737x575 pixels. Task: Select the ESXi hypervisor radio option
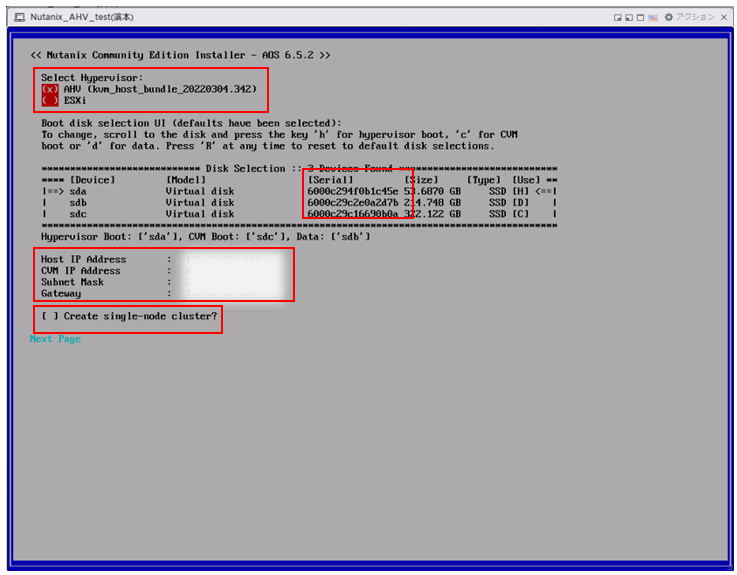pos(50,100)
